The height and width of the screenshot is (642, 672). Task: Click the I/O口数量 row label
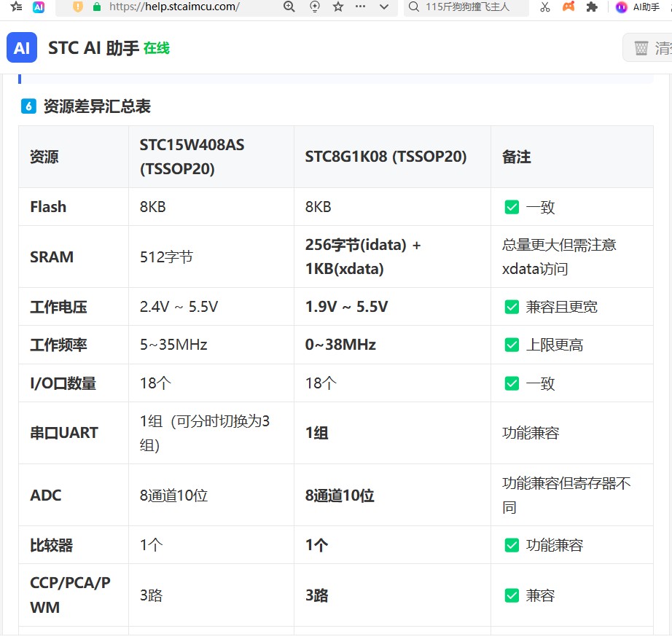pos(63,383)
